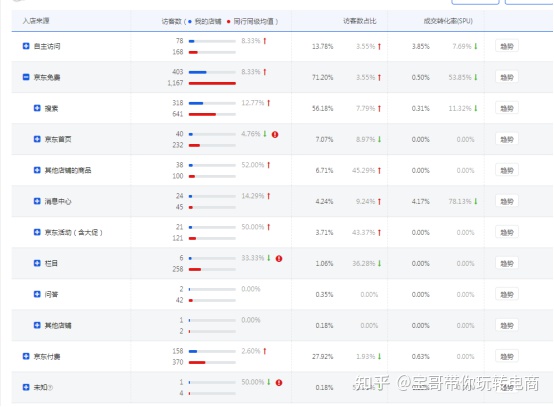The image size is (554, 407).
Task: Open trend button for 京东免费
Action: (507, 77)
